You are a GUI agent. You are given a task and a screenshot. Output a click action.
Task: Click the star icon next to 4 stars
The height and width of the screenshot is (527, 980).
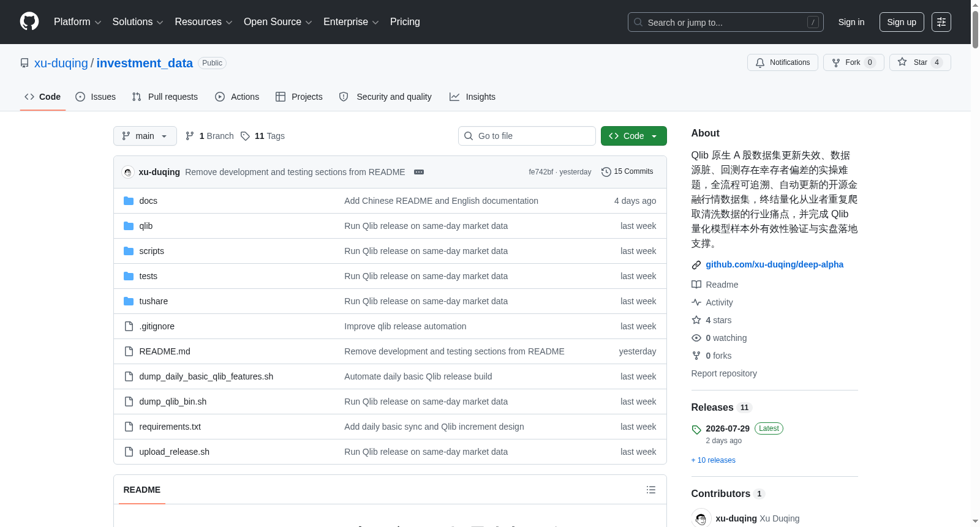click(x=696, y=320)
